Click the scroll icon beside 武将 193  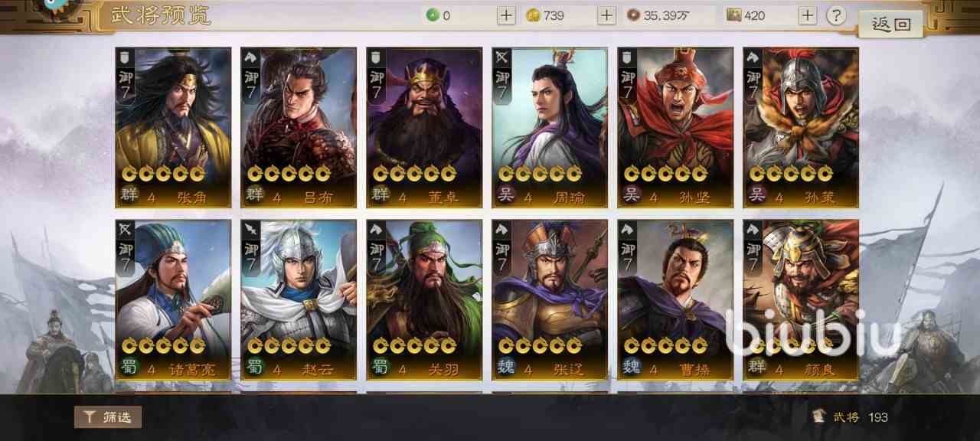click(x=819, y=416)
